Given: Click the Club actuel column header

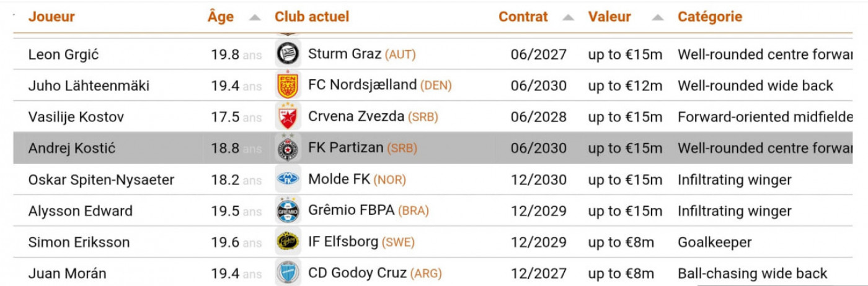Looking at the screenshot, I should (x=312, y=17).
